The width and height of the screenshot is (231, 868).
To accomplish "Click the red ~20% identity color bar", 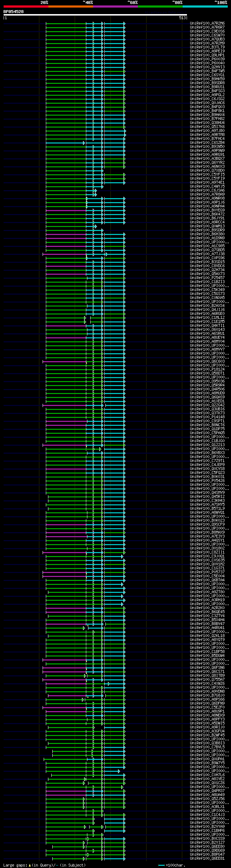I will [x=26, y=7].
